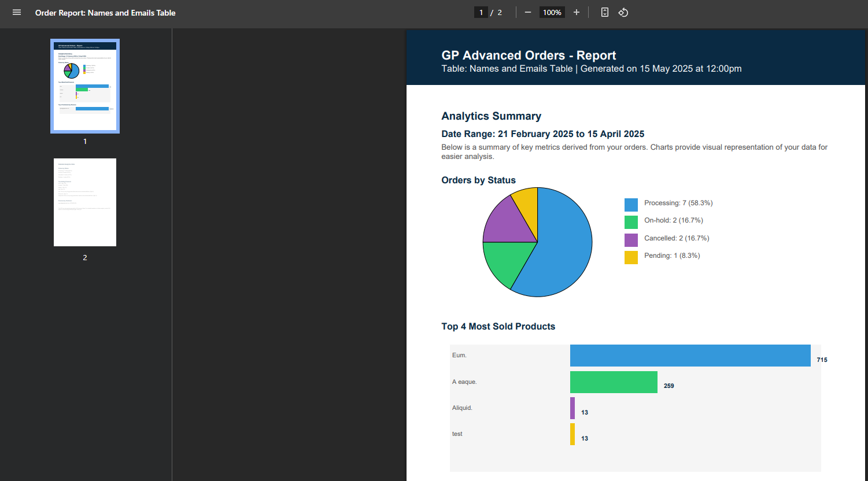This screenshot has width=868, height=481.
Task: Click the fit to page icon
Action: pyautogui.click(x=605, y=12)
